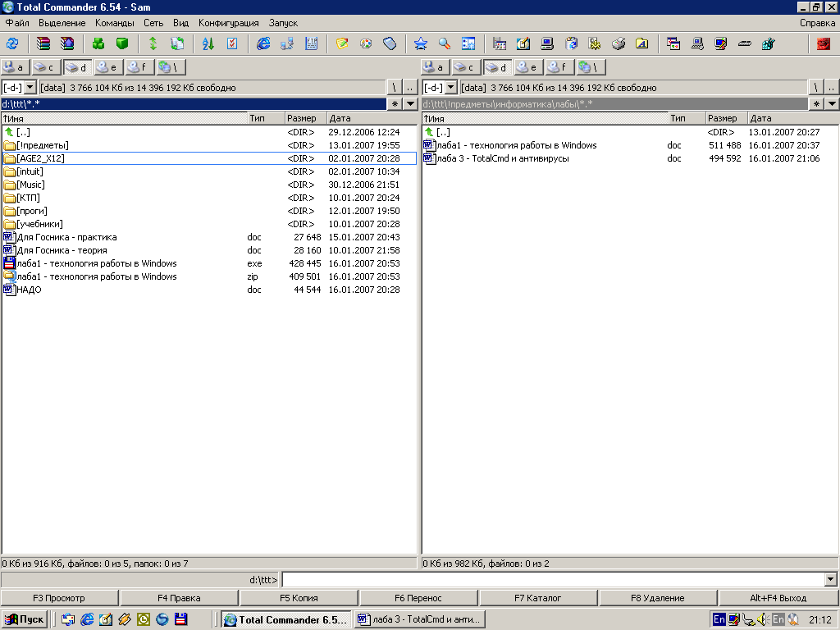Click the three green cubes toolbar icon
Screen dimensions: 840x630
click(x=98, y=43)
